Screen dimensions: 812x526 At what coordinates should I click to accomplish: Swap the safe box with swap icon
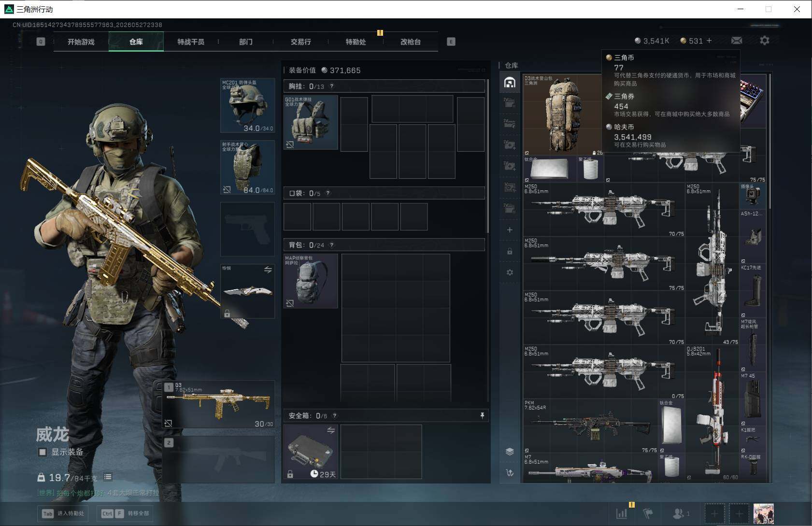(331, 430)
